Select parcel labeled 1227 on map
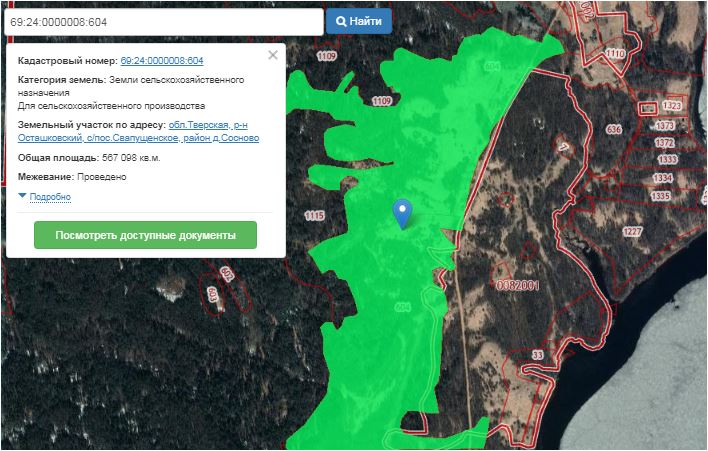 (632, 231)
